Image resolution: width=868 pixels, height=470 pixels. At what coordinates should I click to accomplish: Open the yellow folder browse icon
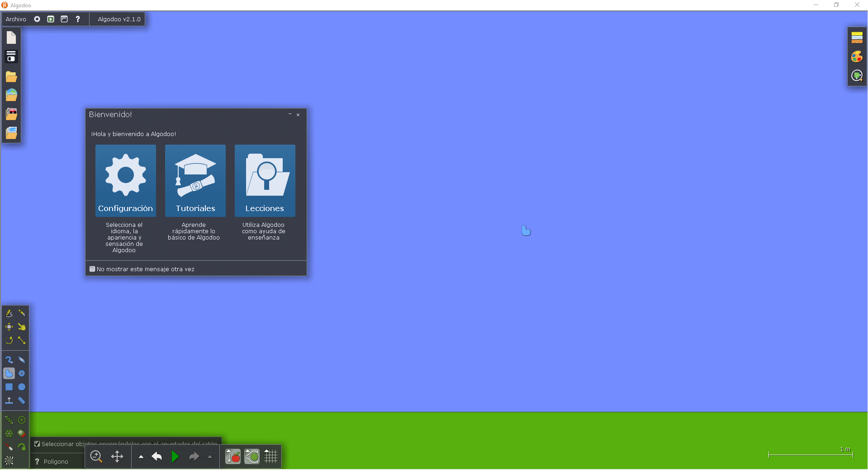11,76
